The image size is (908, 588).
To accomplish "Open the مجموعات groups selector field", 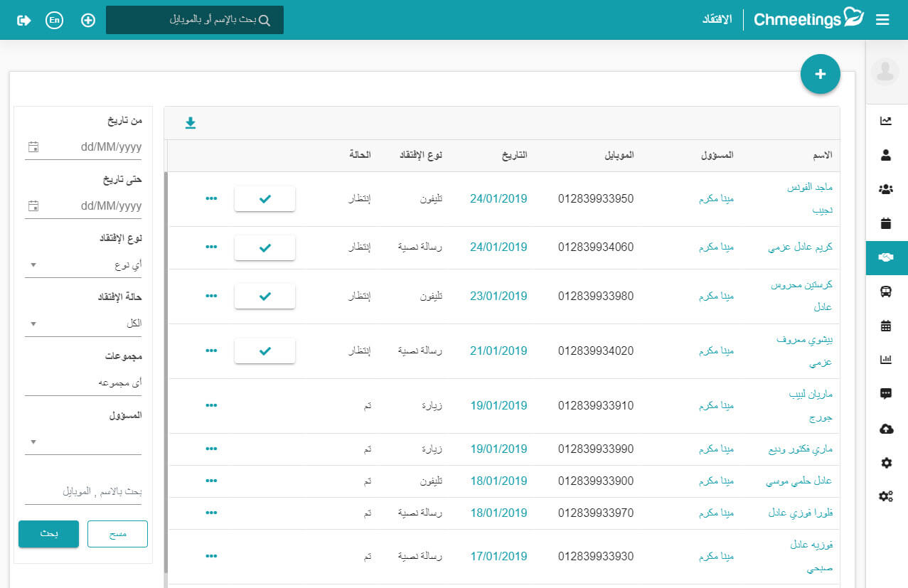I will click(83, 383).
